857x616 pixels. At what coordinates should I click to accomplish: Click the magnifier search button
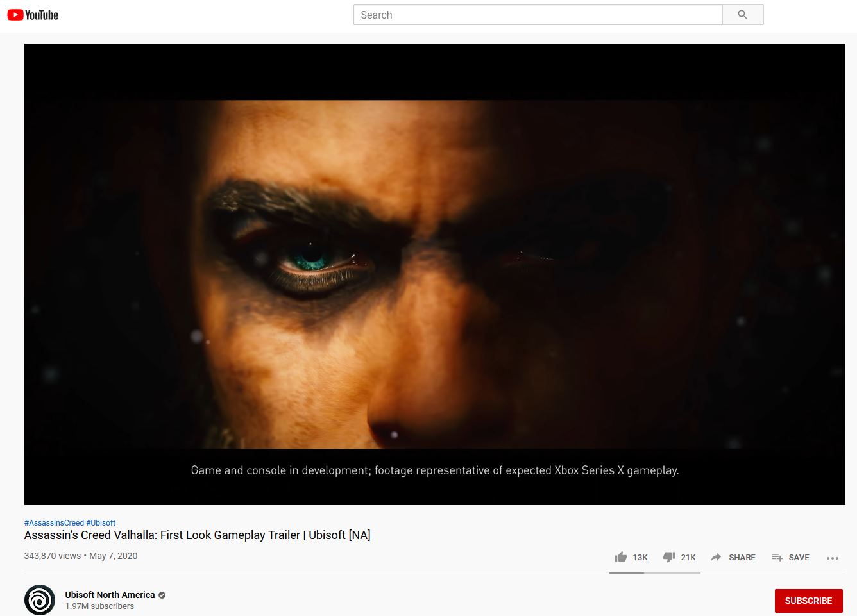pyautogui.click(x=743, y=15)
